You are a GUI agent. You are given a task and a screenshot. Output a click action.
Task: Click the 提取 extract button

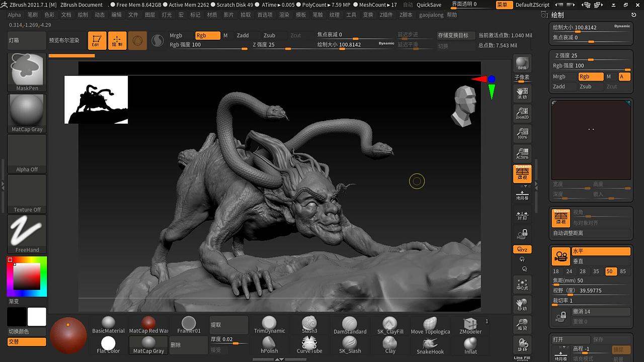[229, 325]
